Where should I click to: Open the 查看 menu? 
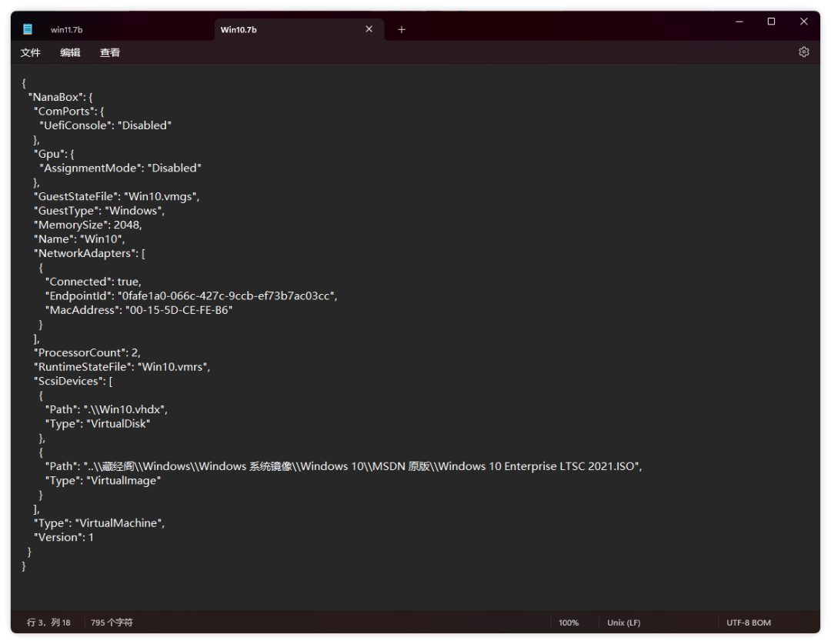tap(110, 52)
